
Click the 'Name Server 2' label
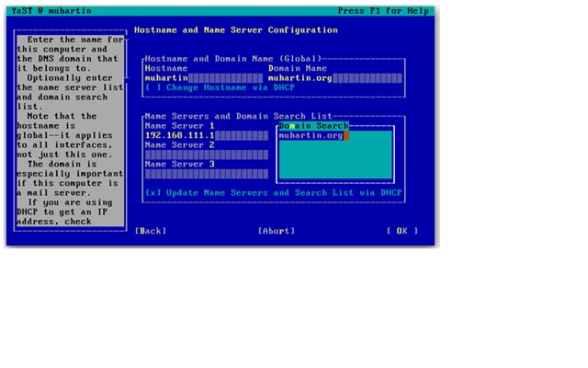tap(180, 145)
